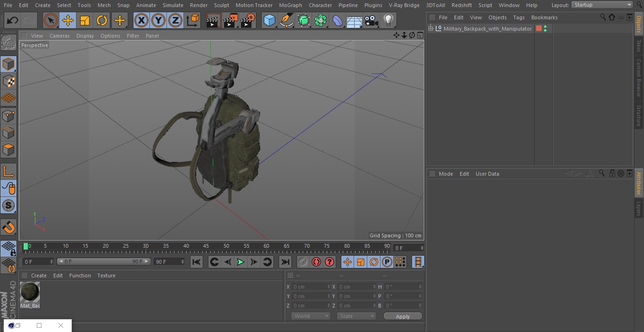Click current frame field stepper arrows
Screen dimensions: 644x332
point(422,248)
